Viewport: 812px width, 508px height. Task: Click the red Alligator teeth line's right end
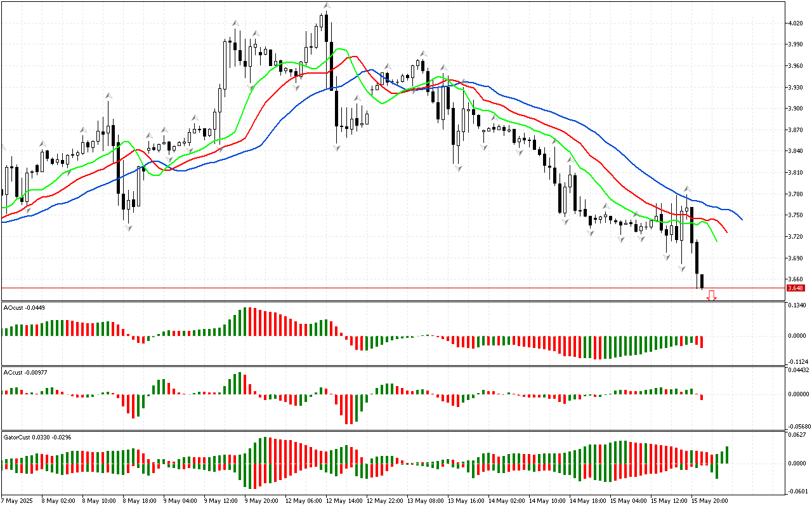coord(727,232)
